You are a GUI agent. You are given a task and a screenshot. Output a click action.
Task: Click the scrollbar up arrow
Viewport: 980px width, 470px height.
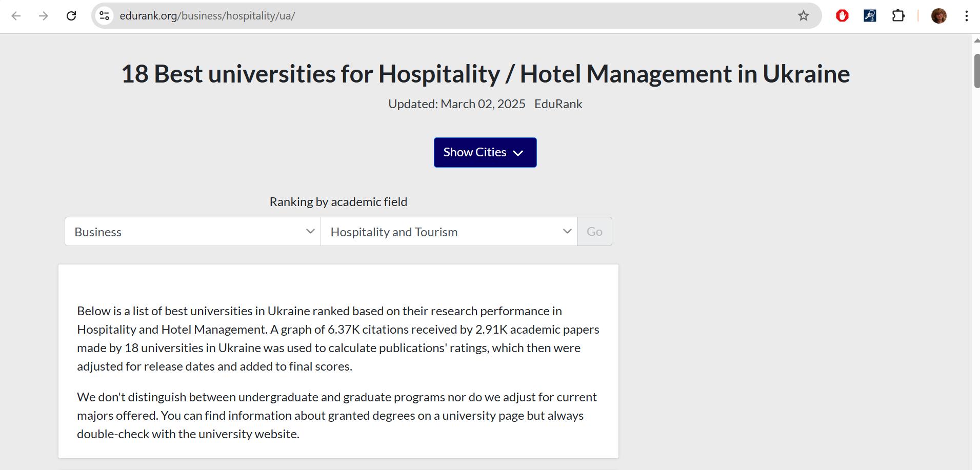pyautogui.click(x=976, y=41)
